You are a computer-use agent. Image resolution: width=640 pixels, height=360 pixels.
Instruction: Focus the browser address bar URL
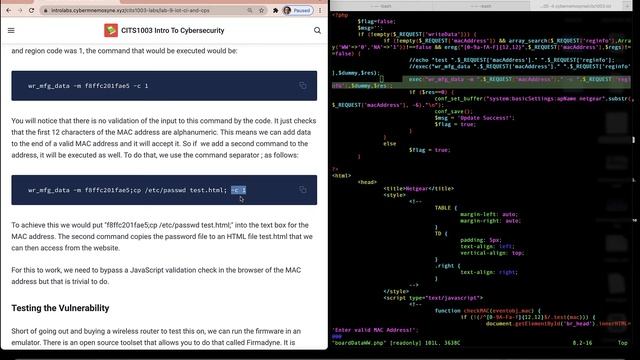click(x=131, y=10)
